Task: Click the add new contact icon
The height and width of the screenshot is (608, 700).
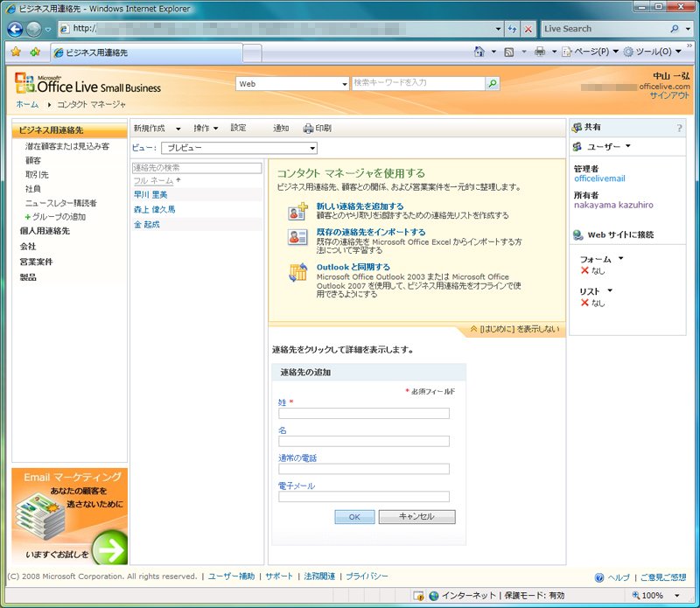Action: [x=297, y=212]
